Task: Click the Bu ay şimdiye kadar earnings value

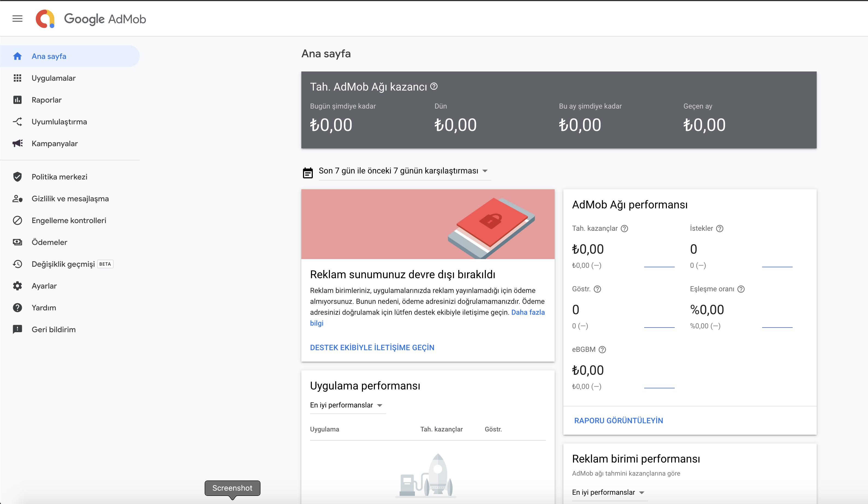Action: coord(580,125)
